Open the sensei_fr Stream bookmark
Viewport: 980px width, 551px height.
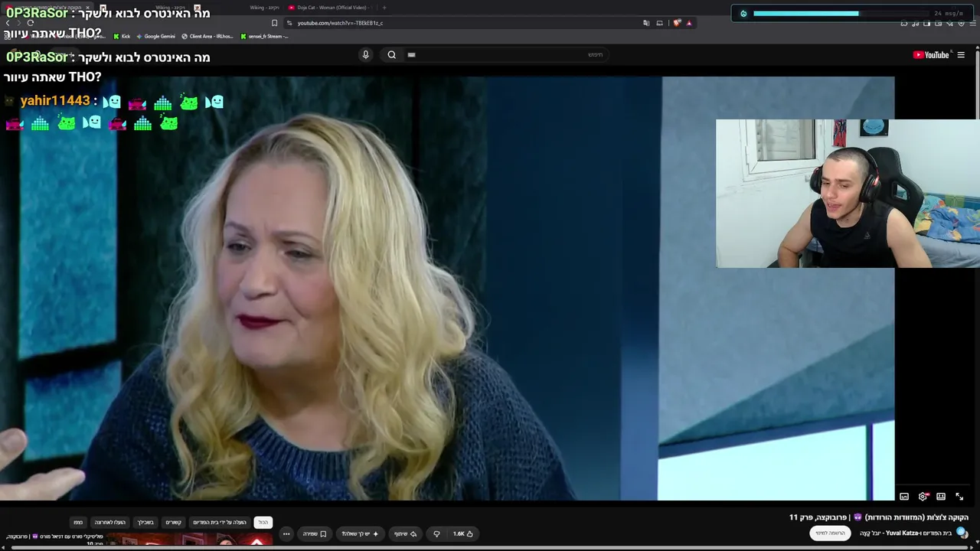click(x=264, y=36)
